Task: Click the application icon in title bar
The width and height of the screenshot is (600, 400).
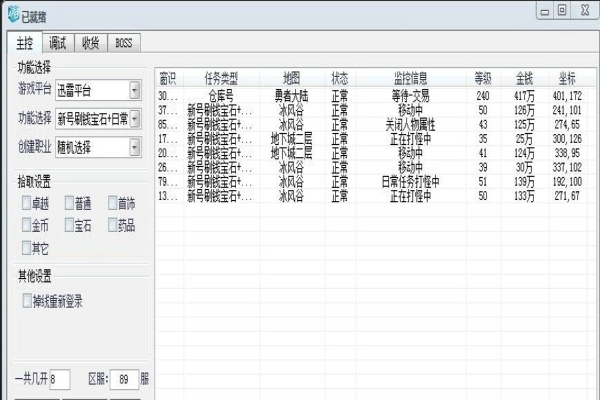Action: tap(14, 14)
